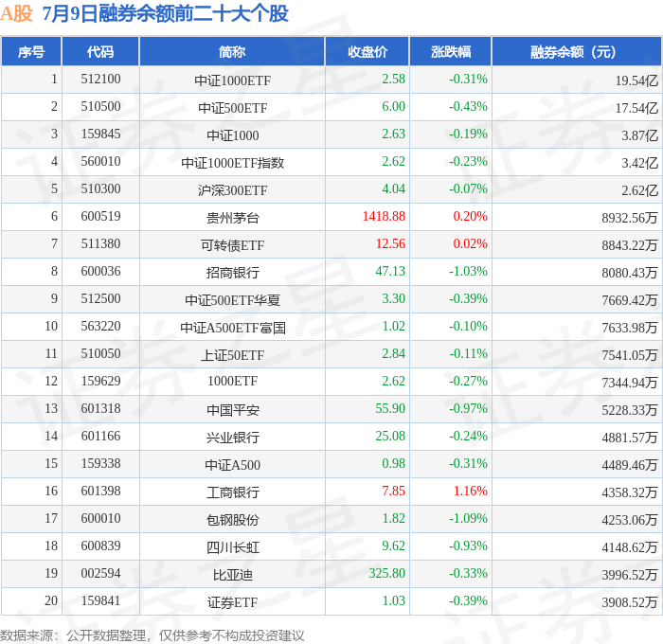
Task: Click the data source disclaimer text
Action: pos(152,635)
